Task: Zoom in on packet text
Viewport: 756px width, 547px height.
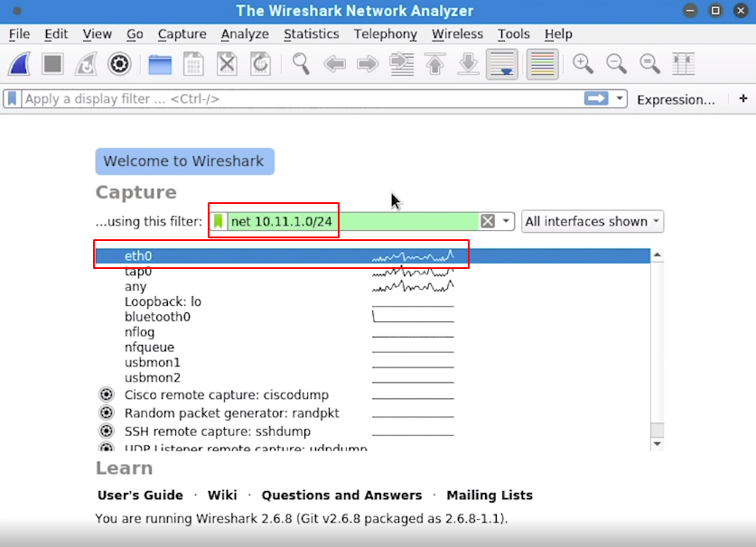Action: click(583, 65)
